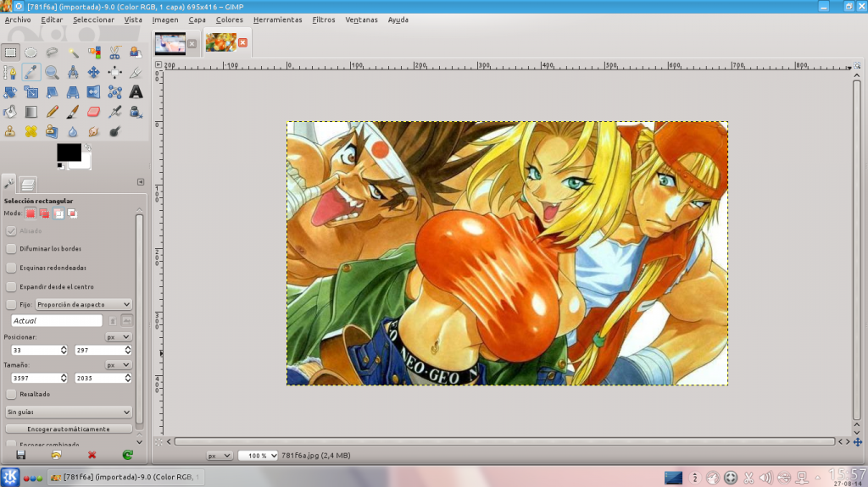
Task: Select the Cage Transform tool
Action: (x=114, y=92)
